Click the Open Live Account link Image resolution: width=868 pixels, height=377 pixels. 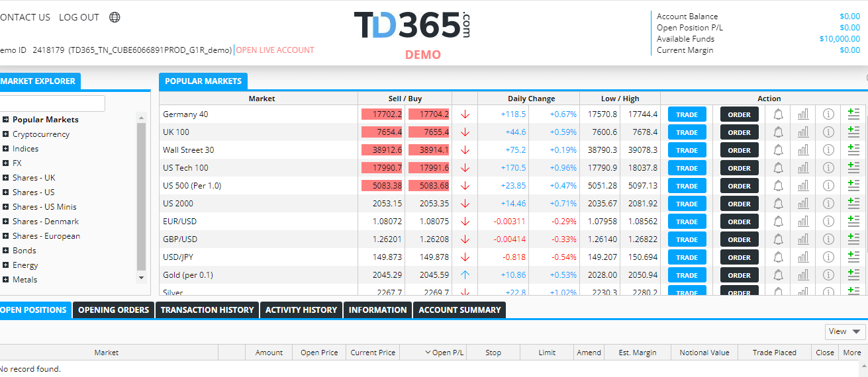pos(275,50)
